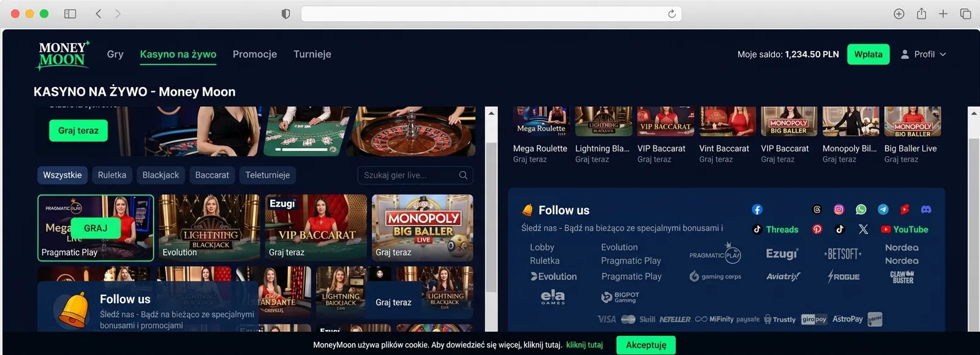
Task: Click the YouTube text link
Action: [911, 229]
